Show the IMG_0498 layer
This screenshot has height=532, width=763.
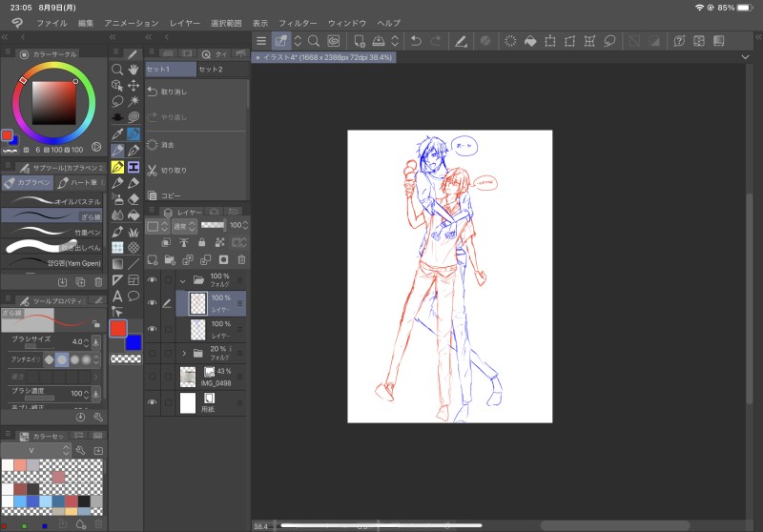[x=152, y=376]
